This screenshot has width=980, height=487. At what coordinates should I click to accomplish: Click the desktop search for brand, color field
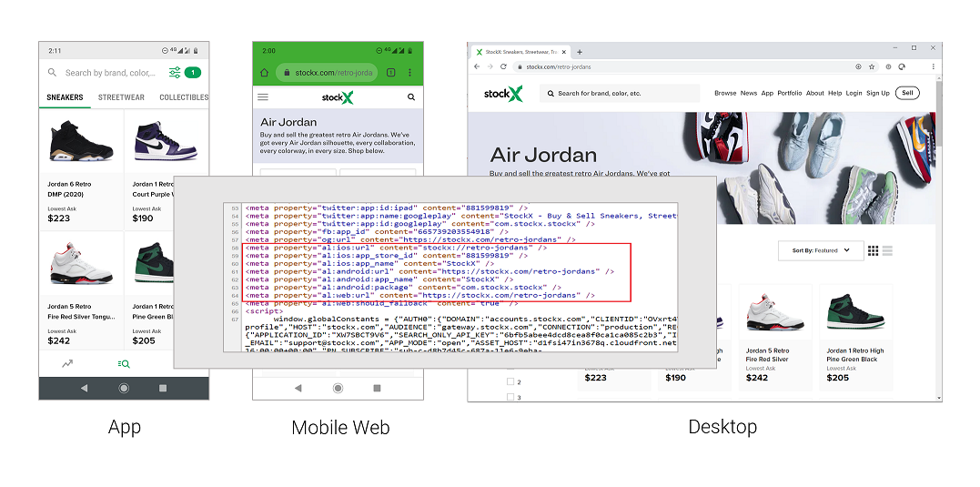point(620,93)
